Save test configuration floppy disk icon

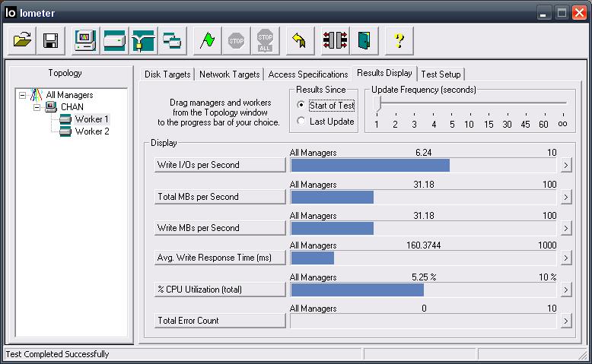click(x=50, y=40)
